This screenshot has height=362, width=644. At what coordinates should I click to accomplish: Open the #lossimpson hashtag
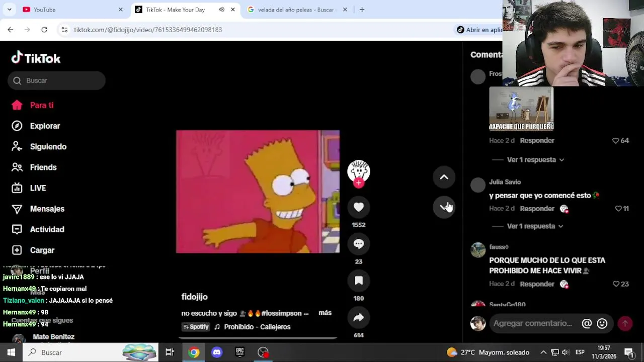pos(282,313)
